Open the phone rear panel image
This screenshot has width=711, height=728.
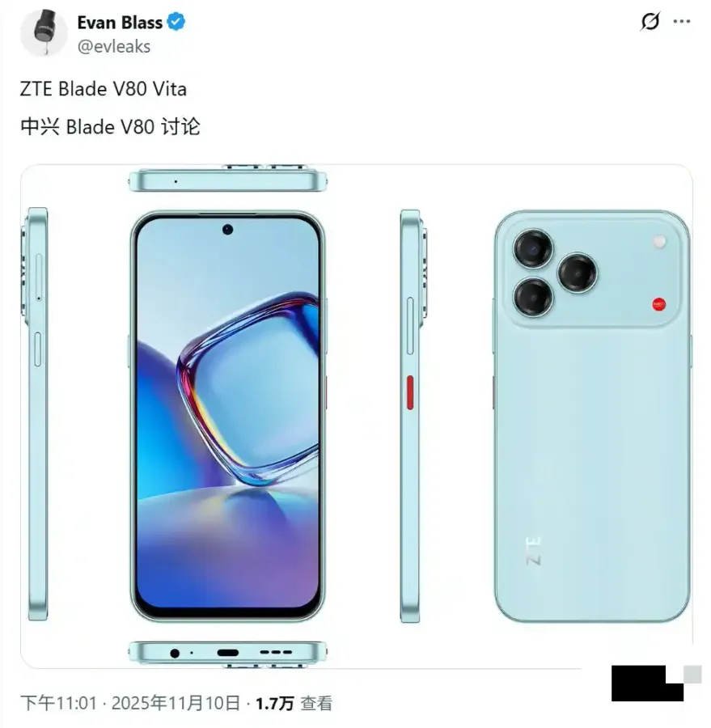tap(592, 417)
